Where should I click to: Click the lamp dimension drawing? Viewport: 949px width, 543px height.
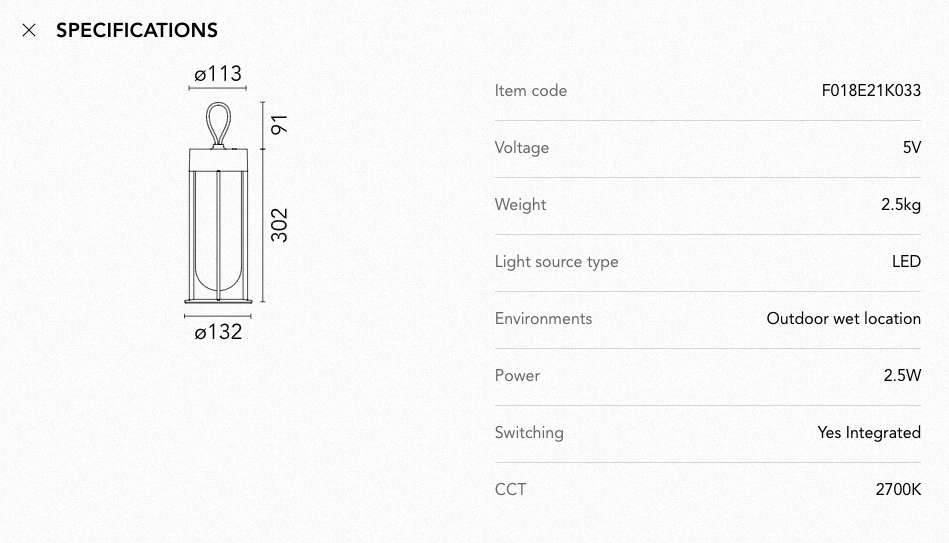pyautogui.click(x=237, y=203)
